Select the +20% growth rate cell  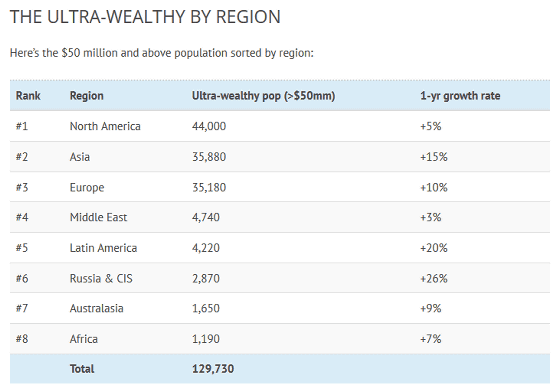coord(434,248)
